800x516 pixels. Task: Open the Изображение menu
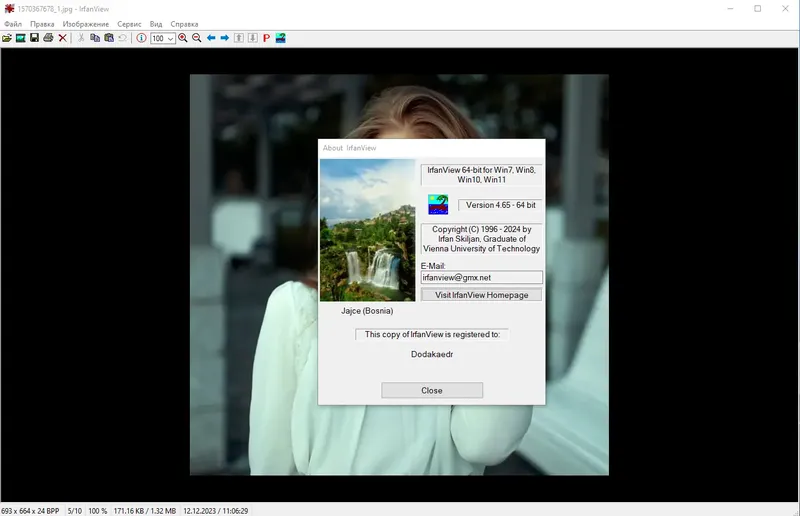(86, 24)
